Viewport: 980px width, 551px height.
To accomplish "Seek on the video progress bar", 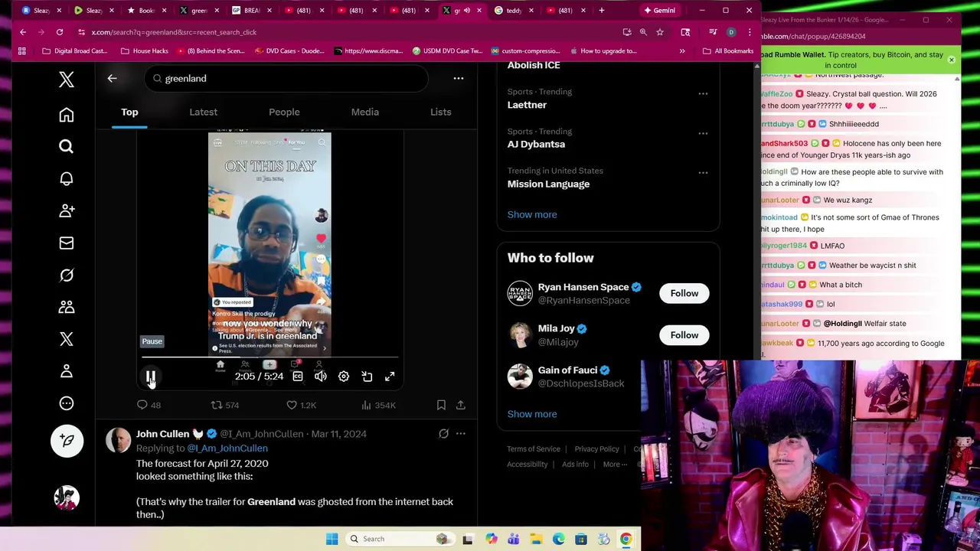I will pyautogui.click(x=269, y=357).
